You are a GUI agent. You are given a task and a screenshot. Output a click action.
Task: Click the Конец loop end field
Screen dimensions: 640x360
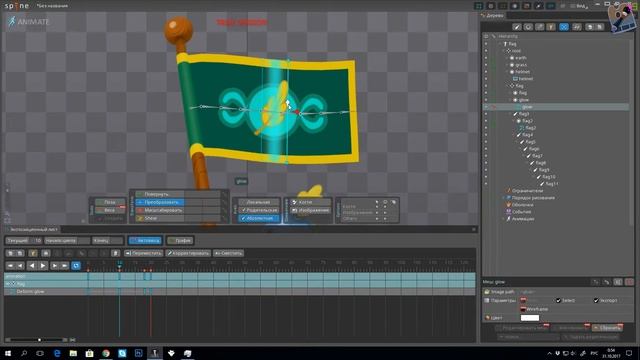(107, 240)
